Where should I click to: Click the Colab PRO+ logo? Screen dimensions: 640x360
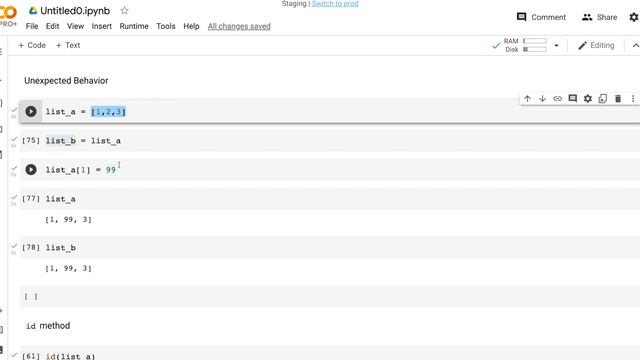click(8, 16)
